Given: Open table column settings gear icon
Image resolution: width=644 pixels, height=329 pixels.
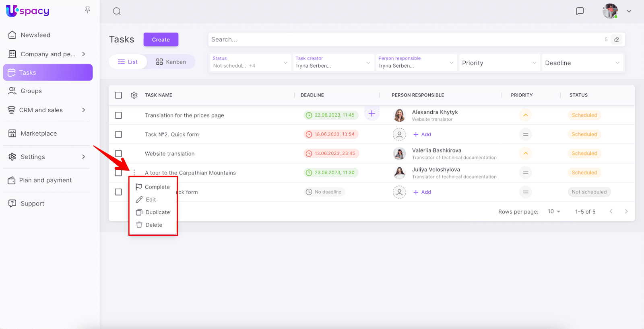Looking at the screenshot, I should pos(134,95).
